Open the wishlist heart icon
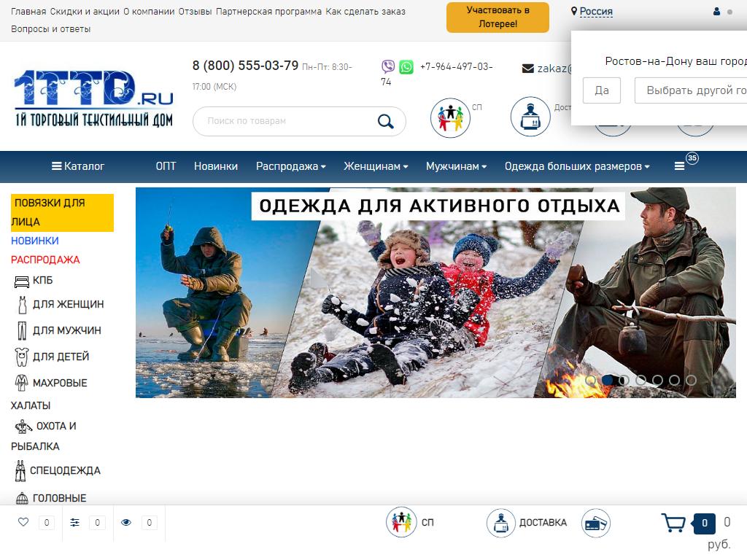Image resolution: width=747 pixels, height=560 pixels. [x=23, y=522]
